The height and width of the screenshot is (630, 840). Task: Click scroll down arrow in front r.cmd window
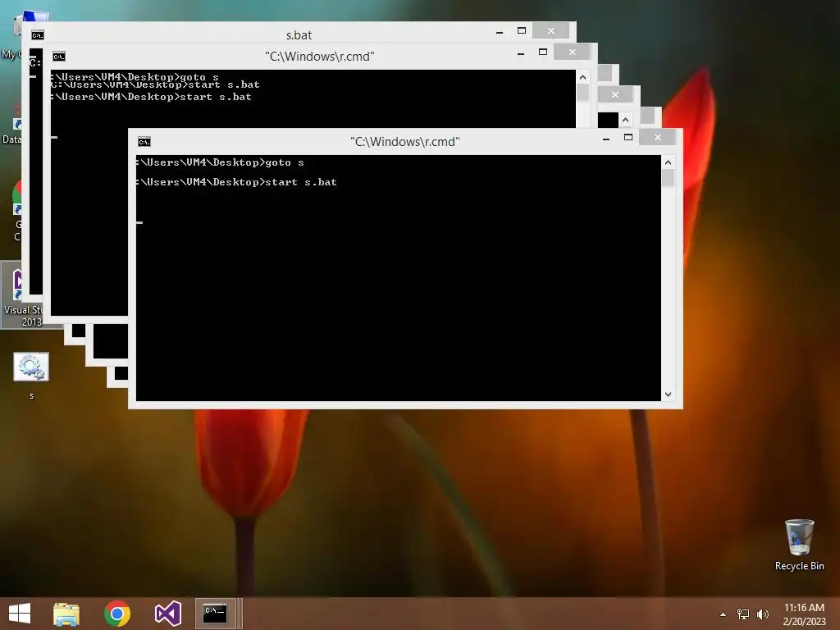point(668,395)
